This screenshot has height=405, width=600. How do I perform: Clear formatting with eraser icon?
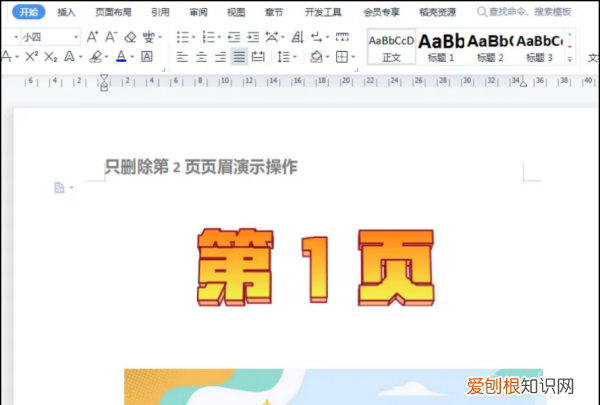(130, 37)
